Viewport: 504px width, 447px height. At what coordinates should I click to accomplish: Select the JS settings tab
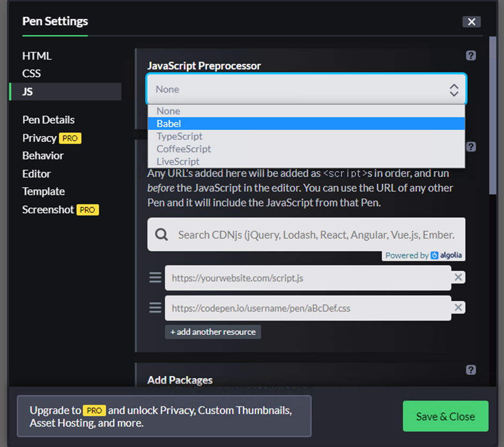[x=65, y=92]
